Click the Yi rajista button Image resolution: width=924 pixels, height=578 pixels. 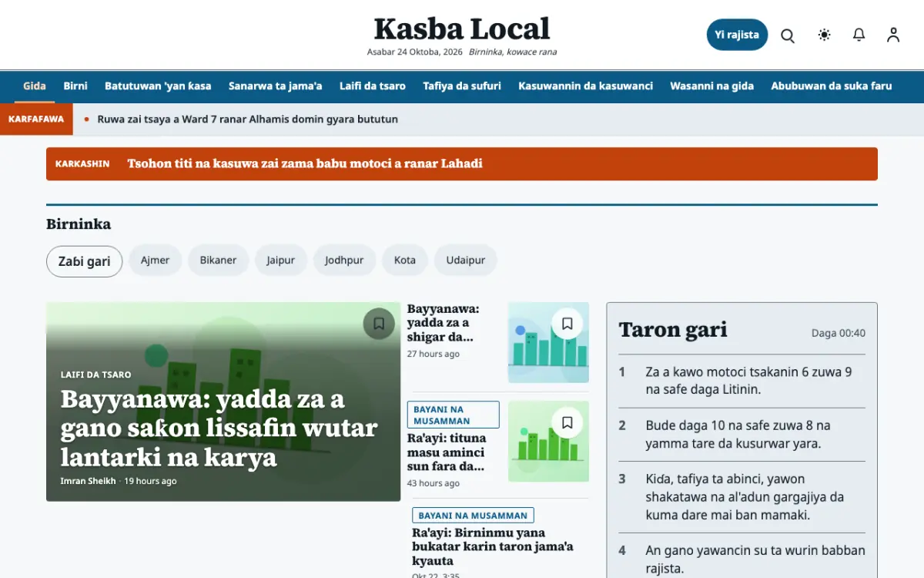tap(737, 35)
